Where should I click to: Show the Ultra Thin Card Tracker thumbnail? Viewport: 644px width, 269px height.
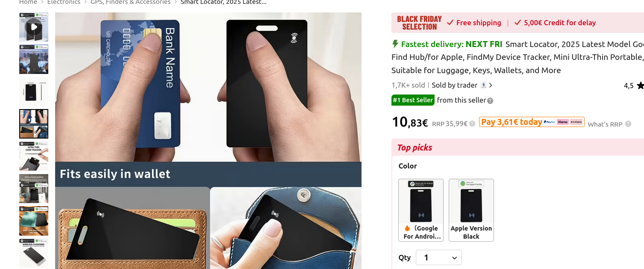[x=34, y=156]
